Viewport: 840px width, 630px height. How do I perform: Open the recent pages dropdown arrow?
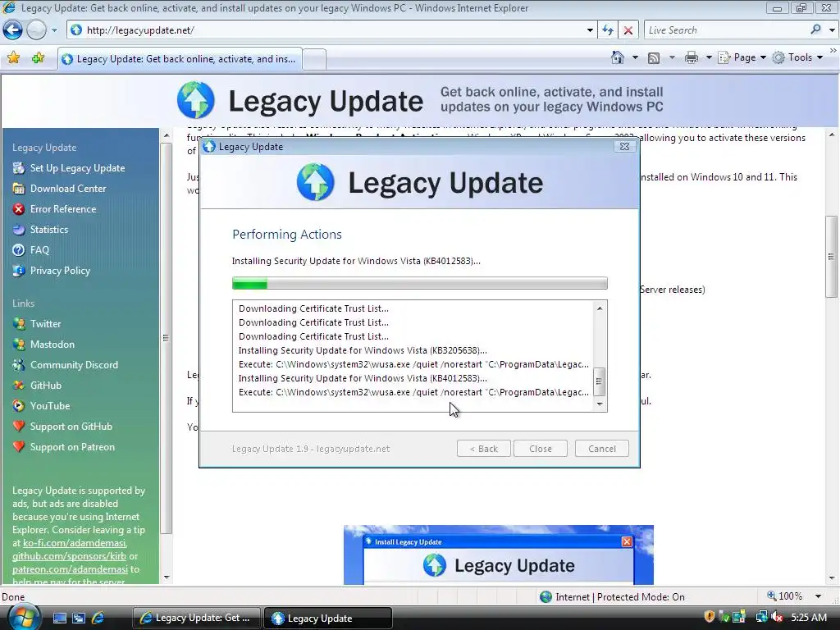click(54, 30)
